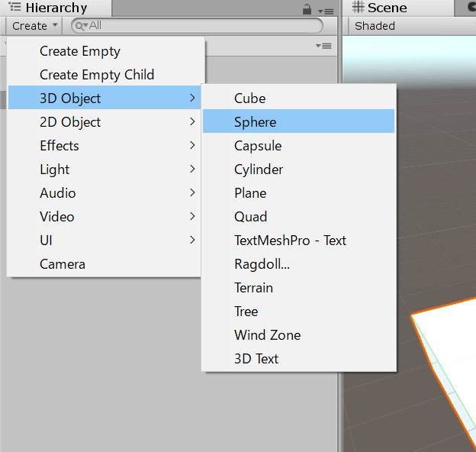Create a Sphere 3D object
The height and width of the screenshot is (452, 476).
point(256,122)
